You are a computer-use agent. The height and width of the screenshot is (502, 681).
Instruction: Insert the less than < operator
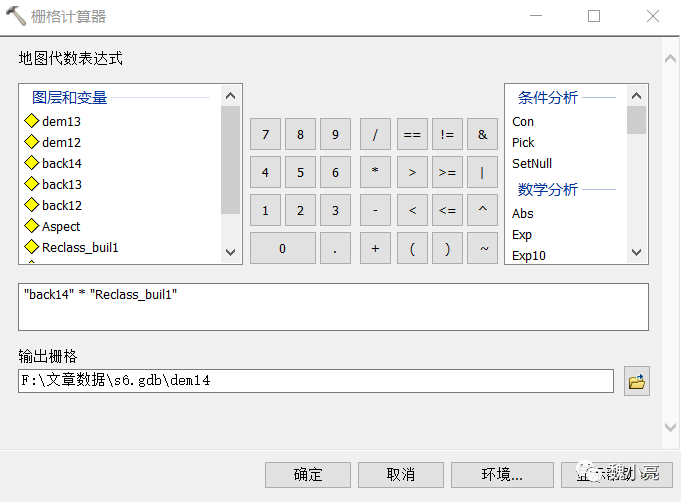point(412,210)
